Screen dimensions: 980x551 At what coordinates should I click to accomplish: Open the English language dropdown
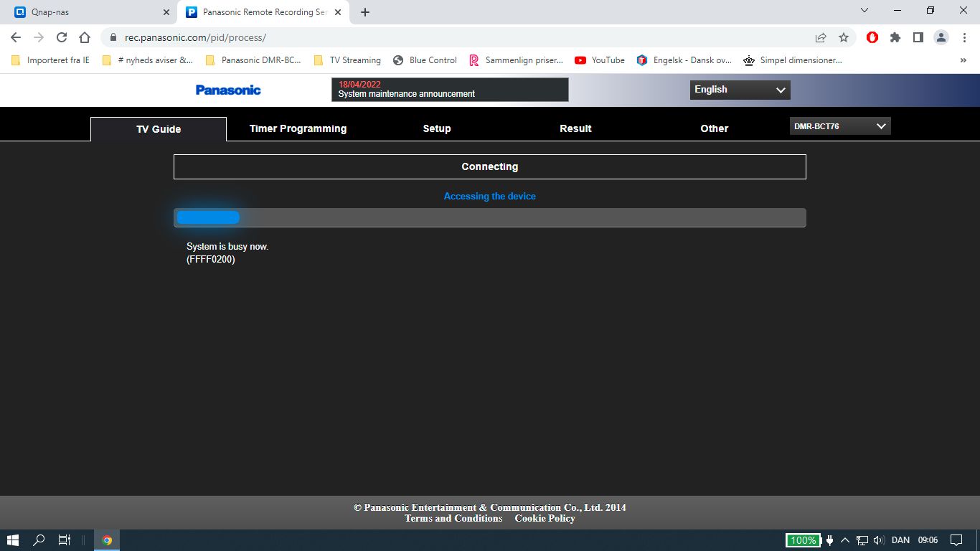[x=740, y=90]
